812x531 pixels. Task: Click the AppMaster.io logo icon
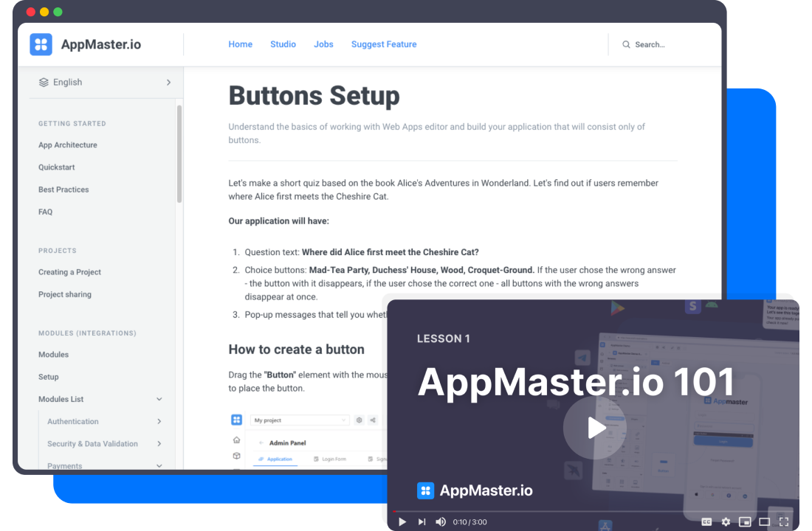41,44
